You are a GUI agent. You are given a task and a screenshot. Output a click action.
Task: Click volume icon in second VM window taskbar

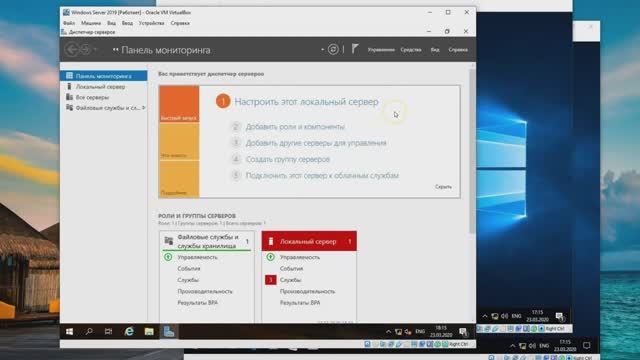pyautogui.click(x=505, y=316)
